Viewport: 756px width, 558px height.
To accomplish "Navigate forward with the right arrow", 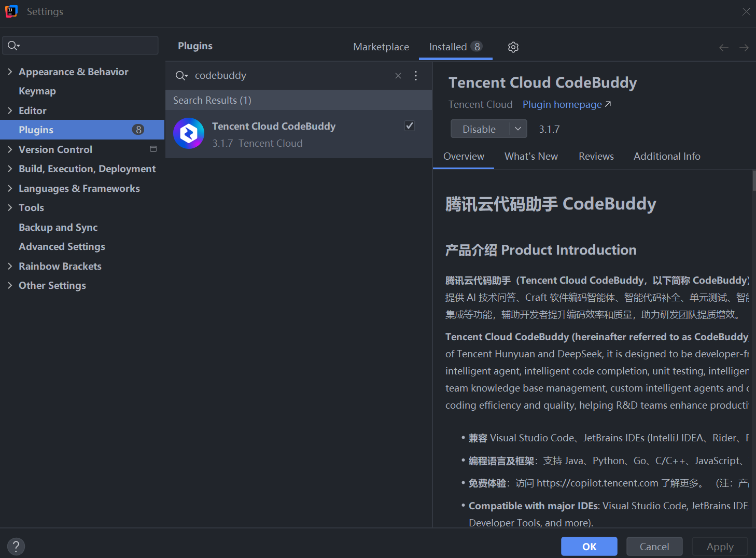I will [744, 48].
